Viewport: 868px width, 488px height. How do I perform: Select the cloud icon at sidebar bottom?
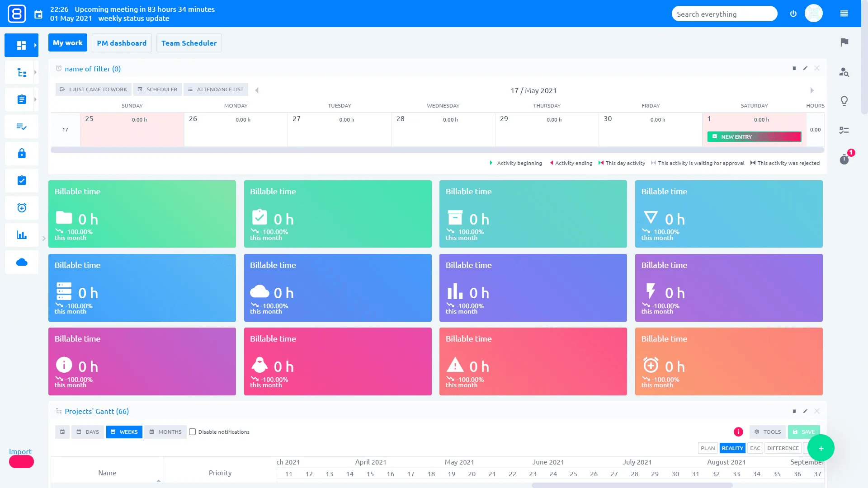[x=20, y=262]
